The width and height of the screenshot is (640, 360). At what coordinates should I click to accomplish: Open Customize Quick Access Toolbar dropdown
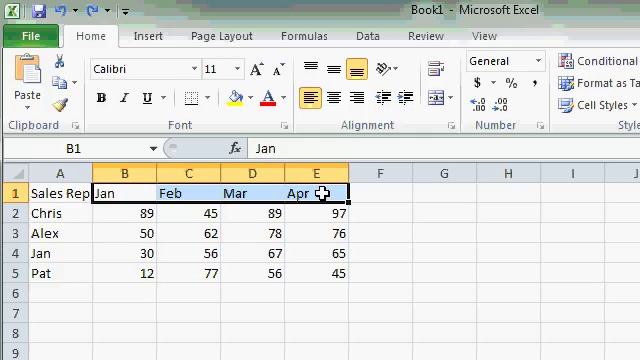click(x=126, y=12)
